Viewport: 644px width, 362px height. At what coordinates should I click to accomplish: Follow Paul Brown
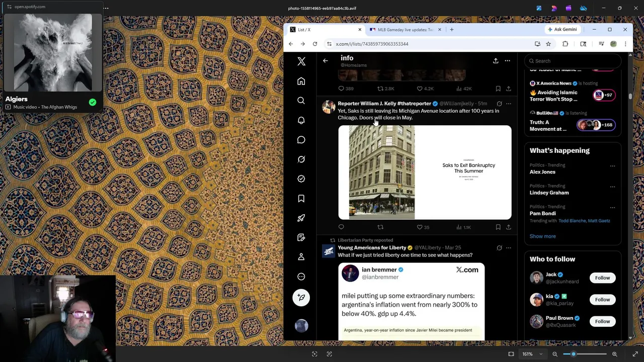(x=602, y=321)
